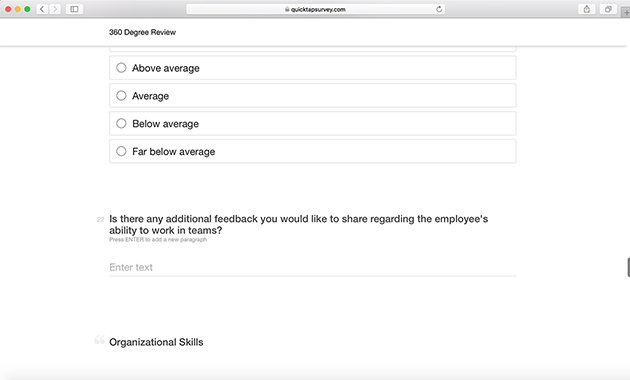Select the Above average radio button

click(x=121, y=67)
